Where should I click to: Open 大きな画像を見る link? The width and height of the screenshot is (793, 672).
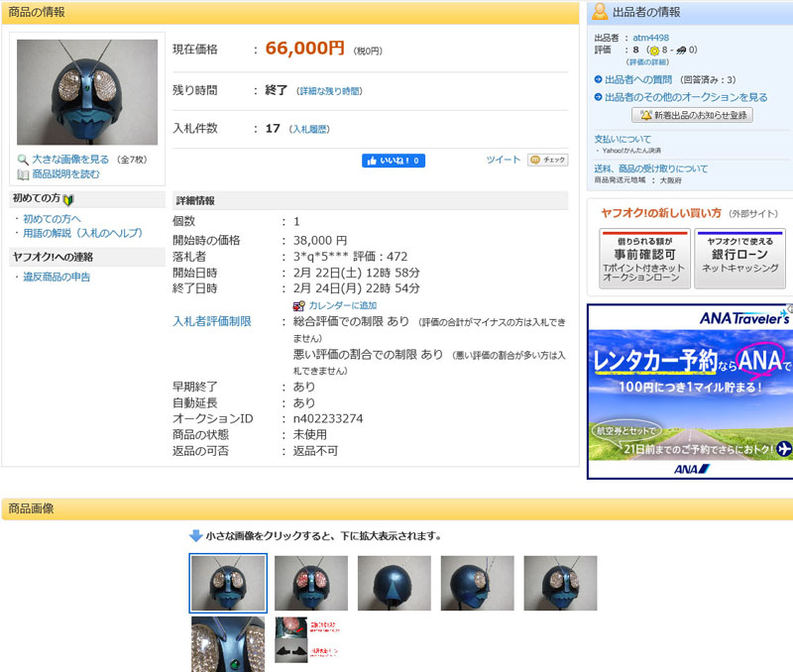pos(70,160)
